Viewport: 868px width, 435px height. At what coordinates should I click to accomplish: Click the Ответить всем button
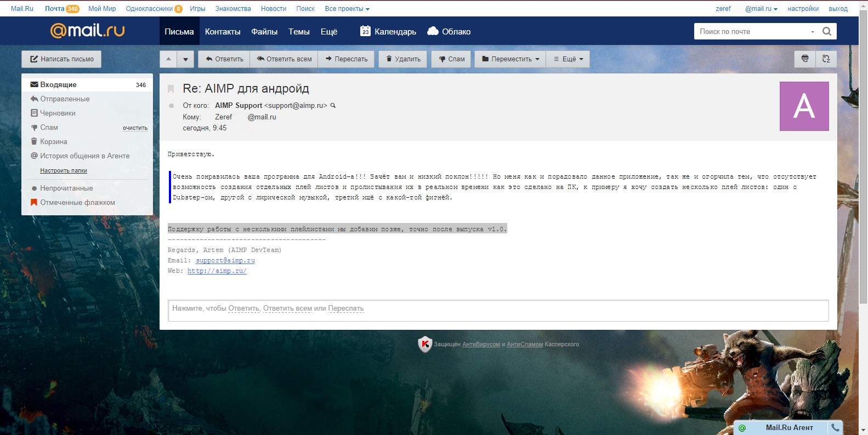(284, 59)
